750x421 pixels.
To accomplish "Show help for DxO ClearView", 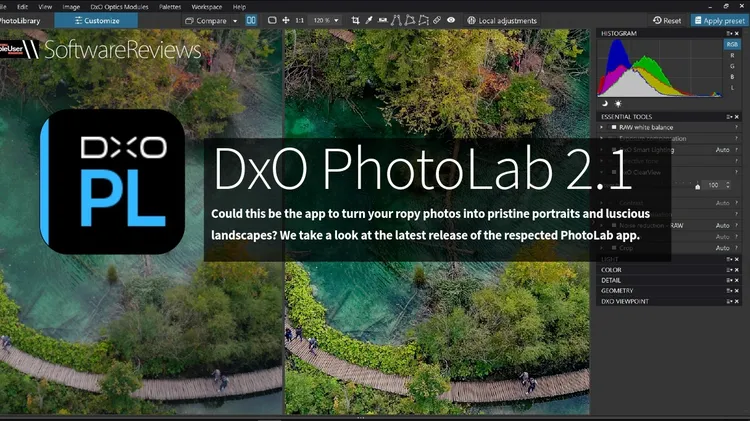I will tap(737, 172).
